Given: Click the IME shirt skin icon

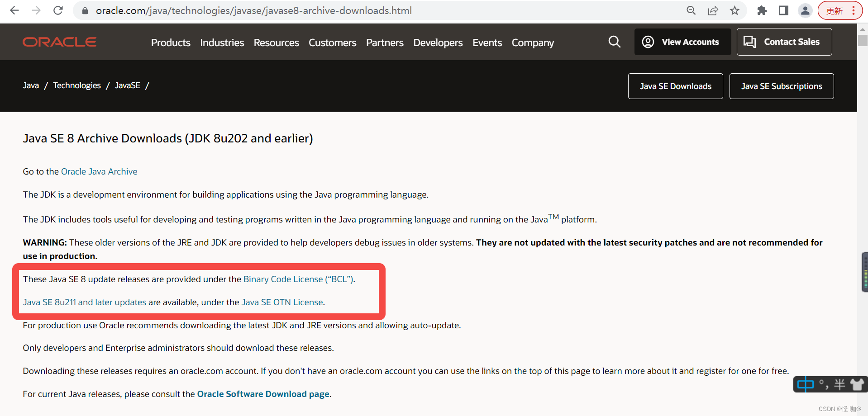Looking at the screenshot, I should [x=857, y=384].
